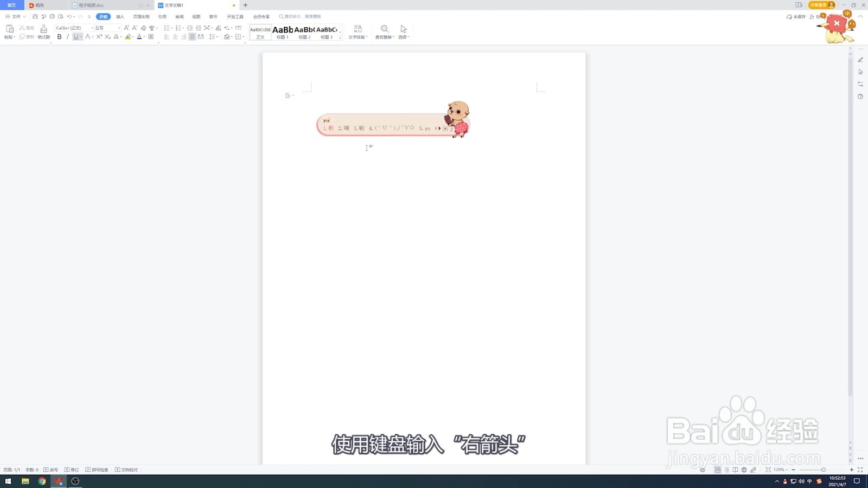The image size is (868, 488).
Task: Click the Undo arrow icon
Action: (69, 17)
